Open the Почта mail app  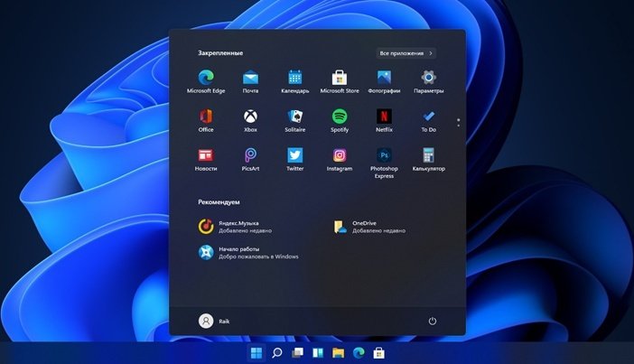[250, 81]
